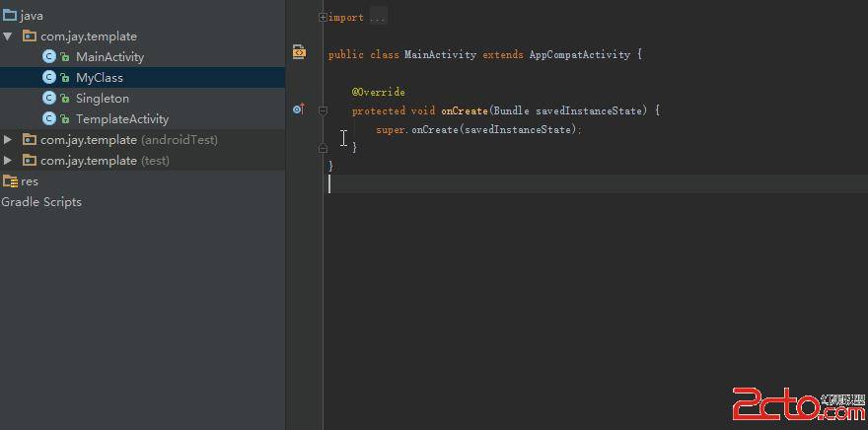Click the lock badge beside MainActivity
The width and height of the screenshot is (868, 430).
pos(65,57)
